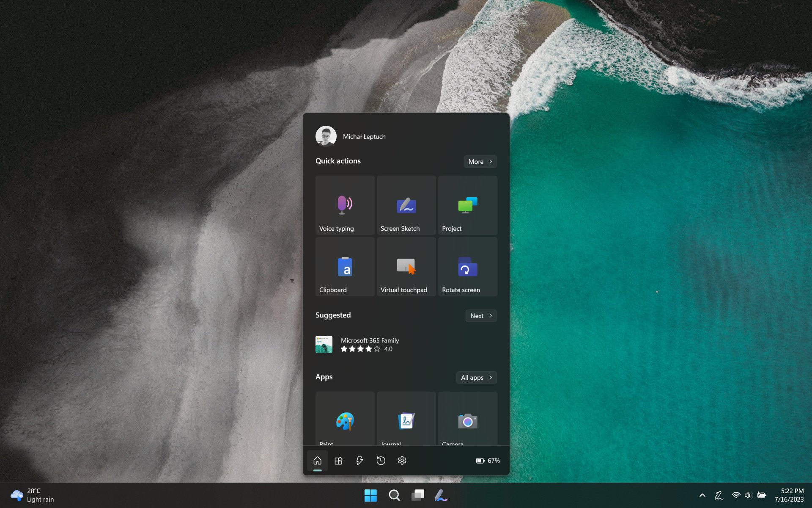Image resolution: width=812 pixels, height=508 pixels.
Task: Start the Virtual touchpad
Action: (406, 267)
